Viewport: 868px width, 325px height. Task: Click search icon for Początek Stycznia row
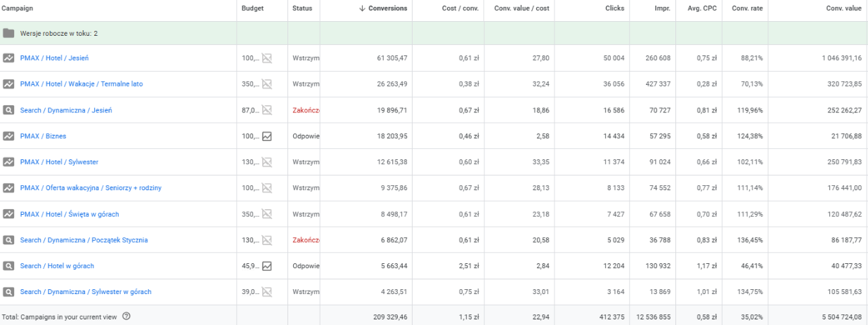pos(8,240)
